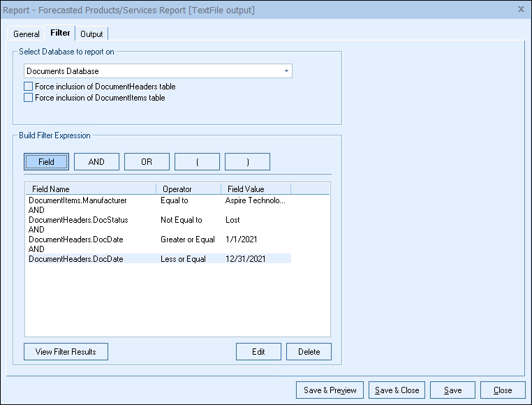Select the Filter tab
The height and width of the screenshot is (405, 532).
click(x=60, y=34)
